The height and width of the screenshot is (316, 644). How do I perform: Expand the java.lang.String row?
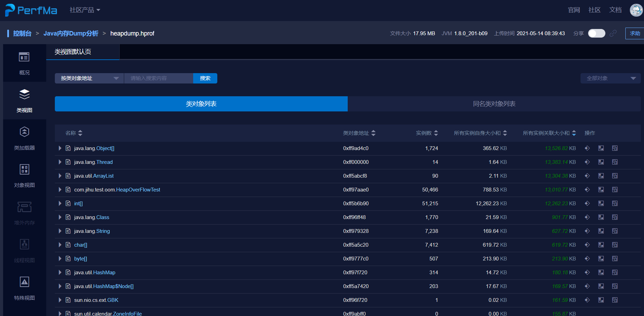60,231
